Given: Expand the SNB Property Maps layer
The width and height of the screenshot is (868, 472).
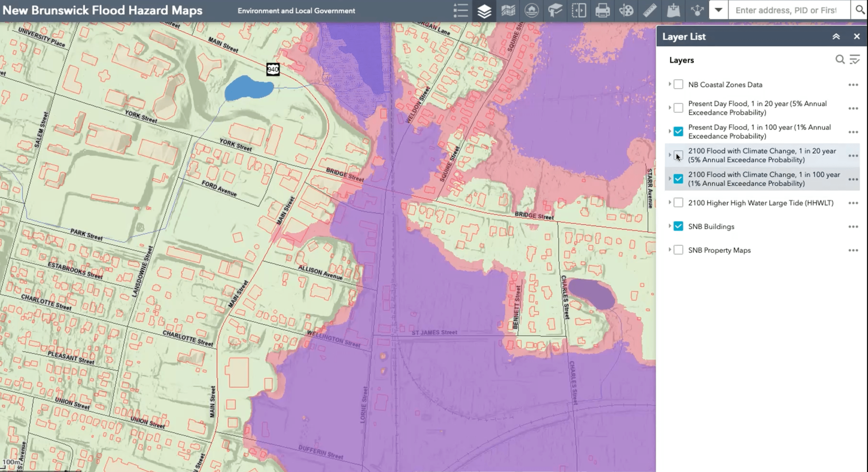Looking at the screenshot, I should click(670, 250).
